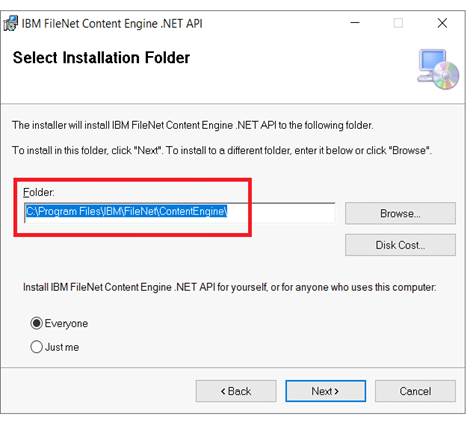Click the greyed-out maximize window icon
Screen dimensions: 476x425
398,23
